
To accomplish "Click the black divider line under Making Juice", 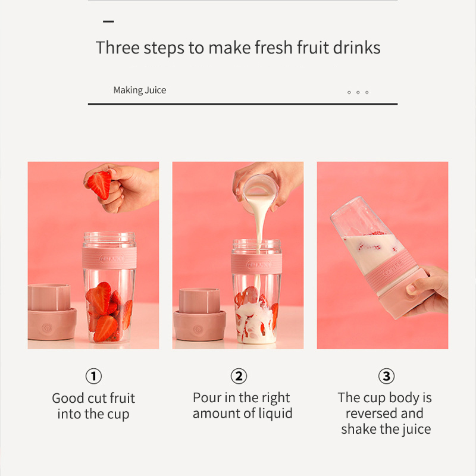I will click(x=243, y=104).
